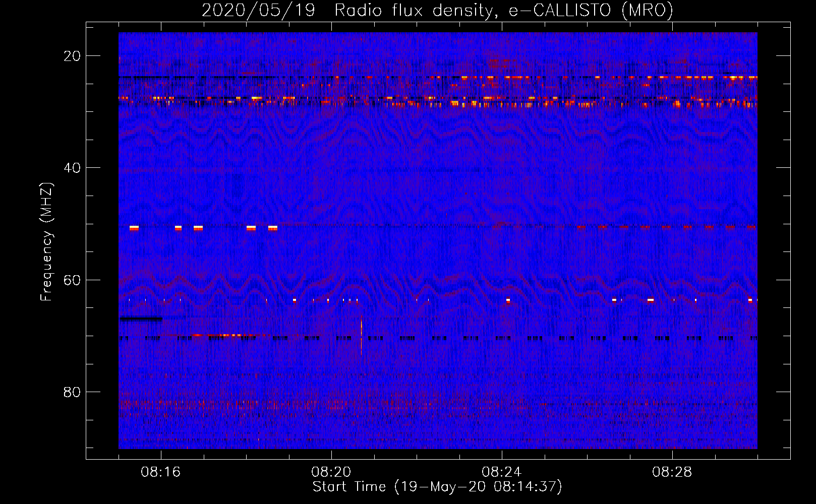Click the time tick label '08:20'
This screenshot has width=816, height=504.
coord(331,472)
